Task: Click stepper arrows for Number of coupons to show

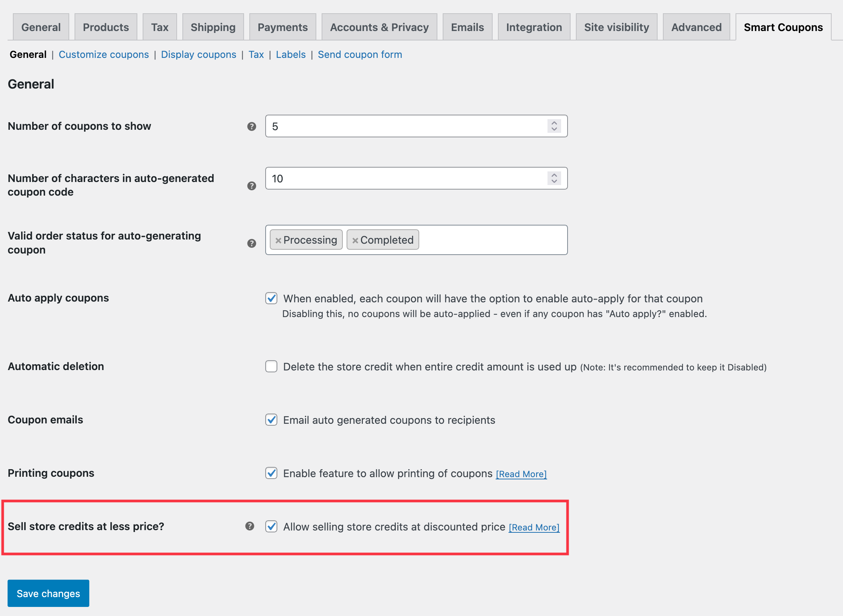Action: click(x=554, y=126)
